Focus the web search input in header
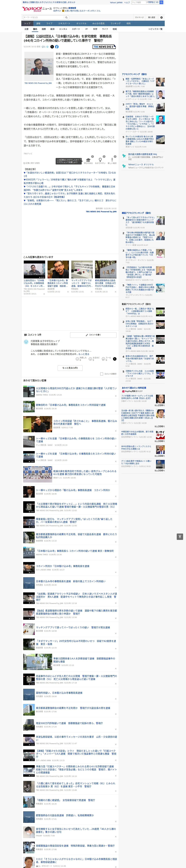 tap(138, 2)
